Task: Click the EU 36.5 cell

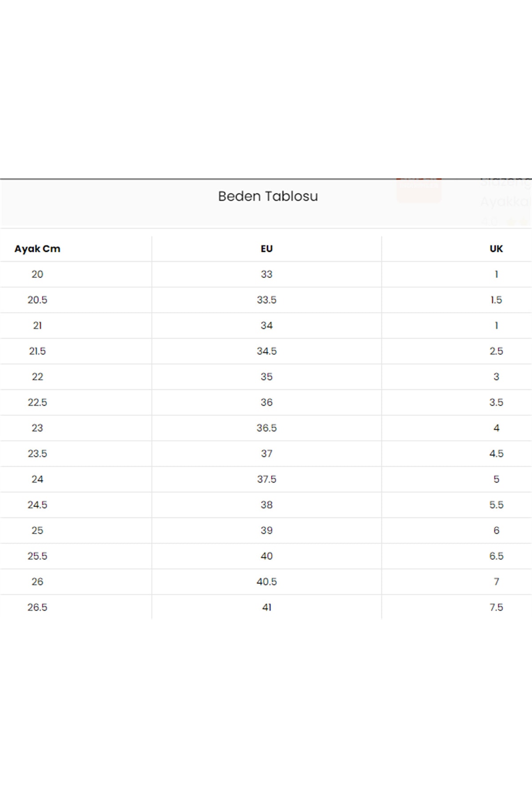Action: tap(266, 428)
